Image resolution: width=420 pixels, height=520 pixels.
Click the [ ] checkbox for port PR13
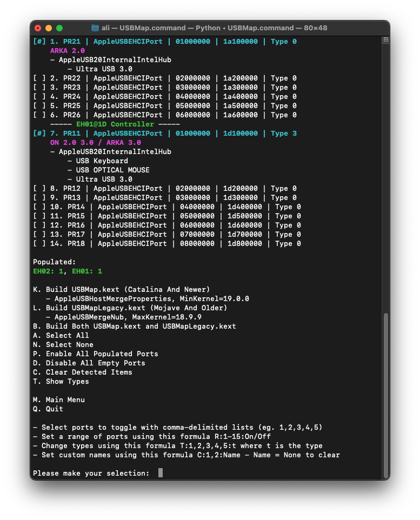click(39, 198)
